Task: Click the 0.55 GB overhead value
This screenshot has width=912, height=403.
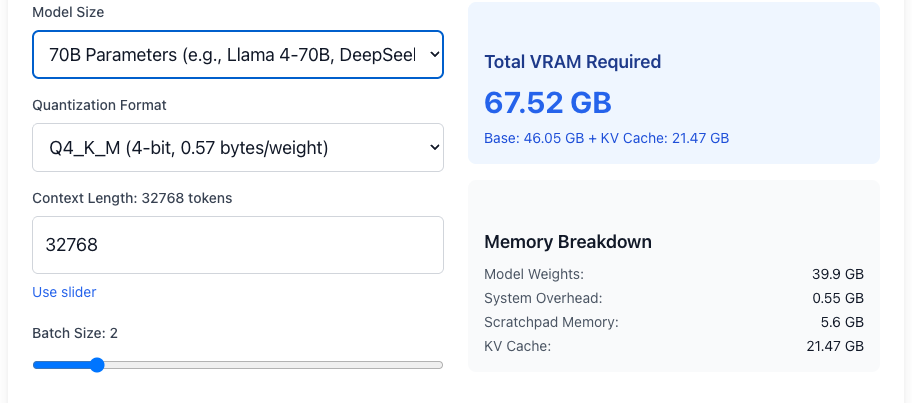Action: pyautogui.click(x=838, y=298)
